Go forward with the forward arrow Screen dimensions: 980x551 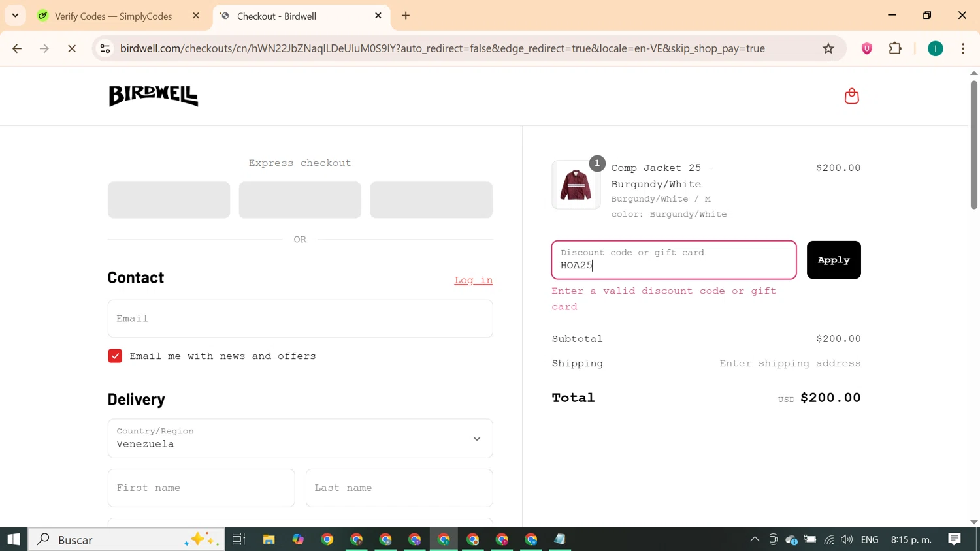44,48
